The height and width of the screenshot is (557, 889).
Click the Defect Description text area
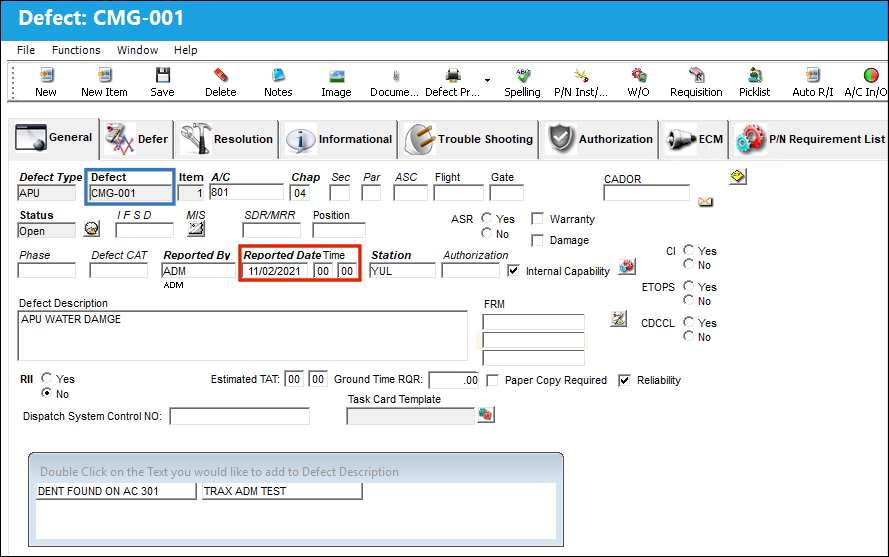click(x=243, y=335)
